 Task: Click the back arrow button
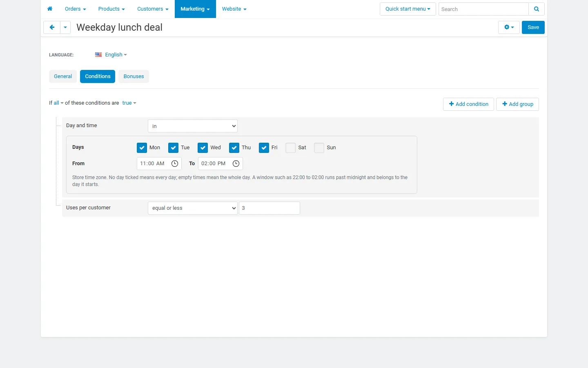pyautogui.click(x=52, y=27)
